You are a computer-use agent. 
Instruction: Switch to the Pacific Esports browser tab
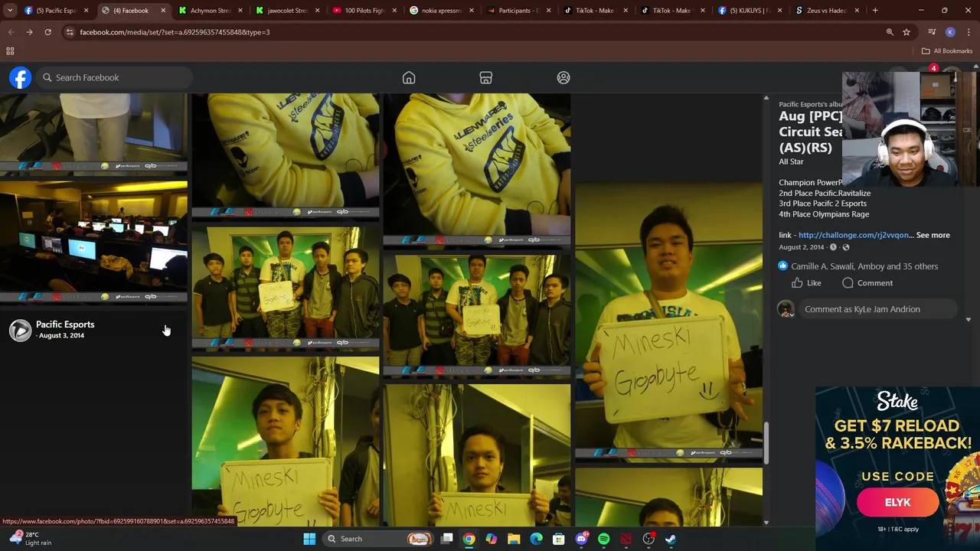[55, 11]
